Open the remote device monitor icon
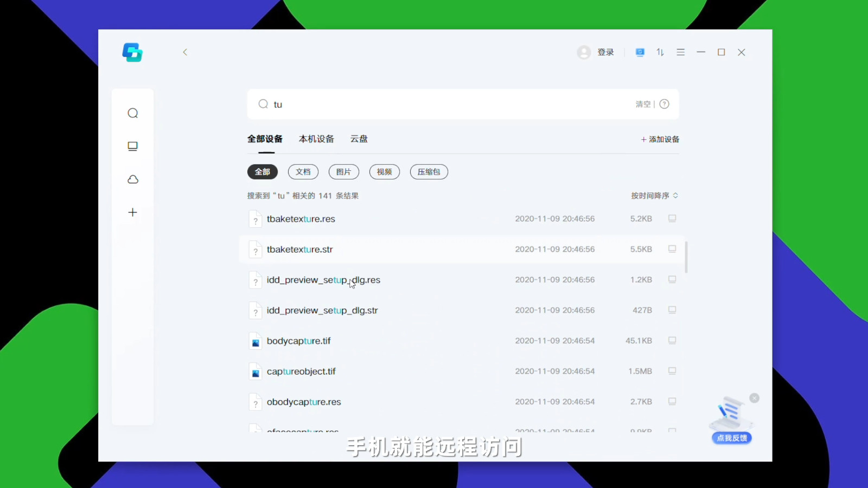This screenshot has height=488, width=868. tap(640, 52)
